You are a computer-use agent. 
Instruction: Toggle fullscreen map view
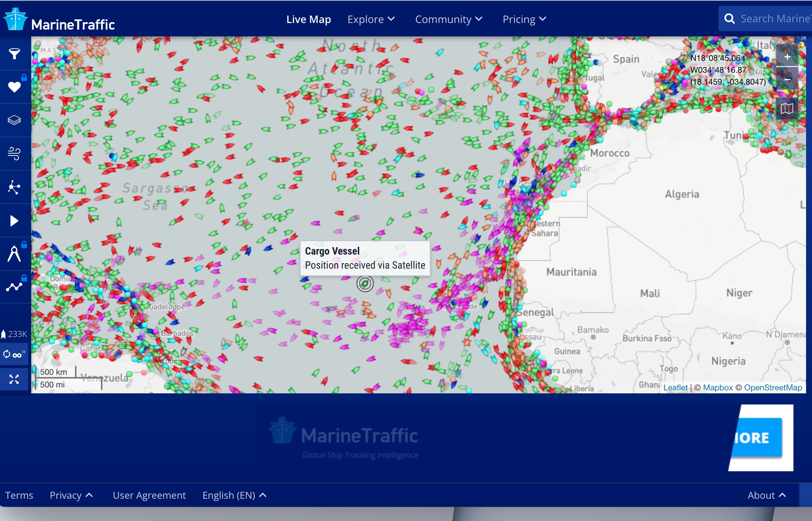pyautogui.click(x=14, y=379)
